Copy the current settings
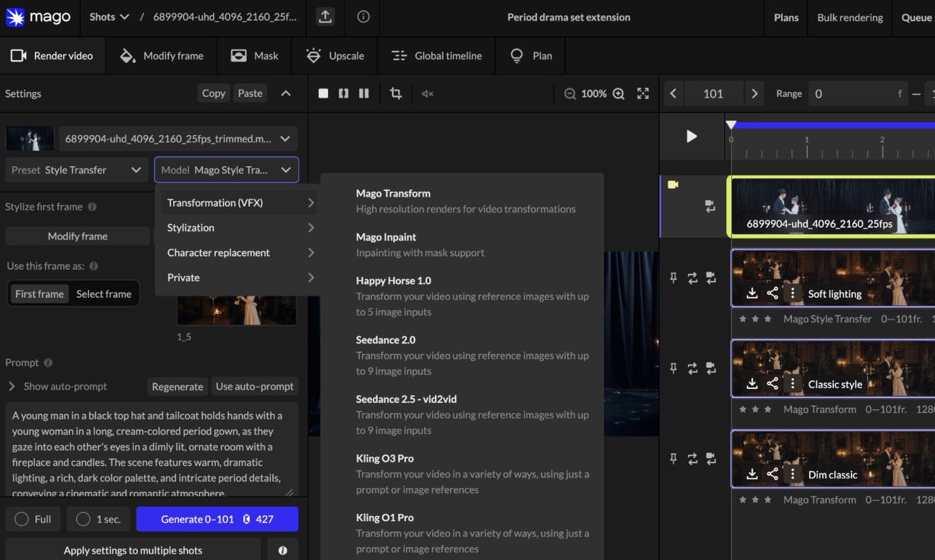Viewport: 935px width, 560px height. (214, 93)
